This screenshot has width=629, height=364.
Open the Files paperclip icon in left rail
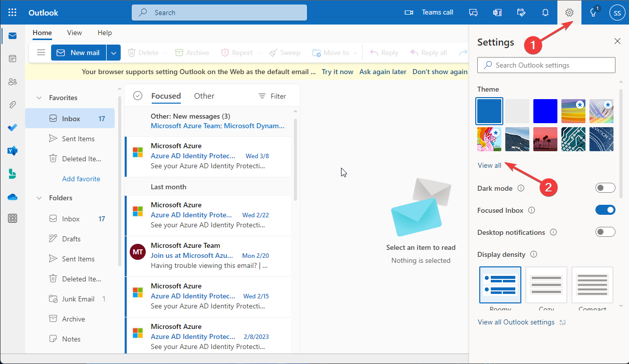coord(13,105)
